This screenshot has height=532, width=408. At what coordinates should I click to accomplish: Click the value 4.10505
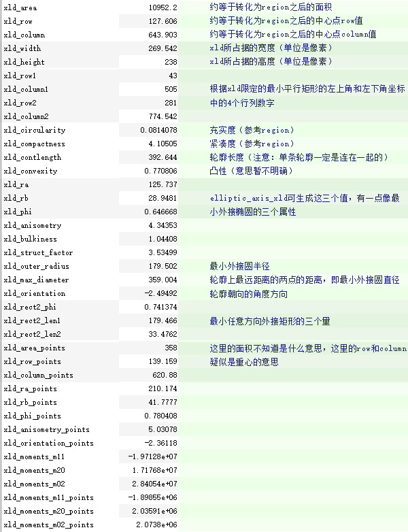pos(163,144)
